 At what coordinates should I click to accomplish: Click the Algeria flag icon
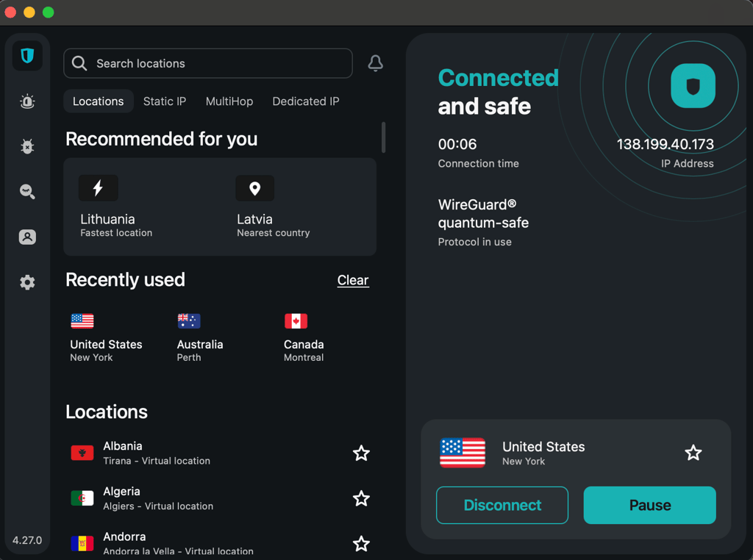pos(82,498)
